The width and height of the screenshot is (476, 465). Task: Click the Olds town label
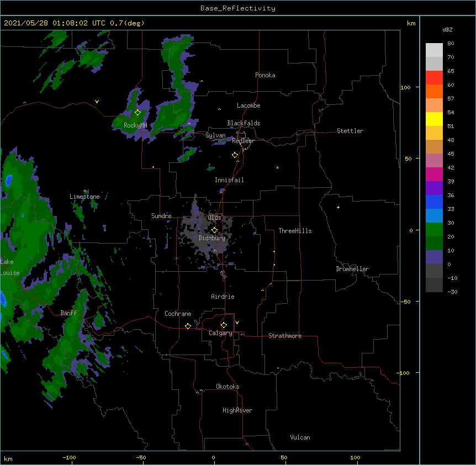214,218
